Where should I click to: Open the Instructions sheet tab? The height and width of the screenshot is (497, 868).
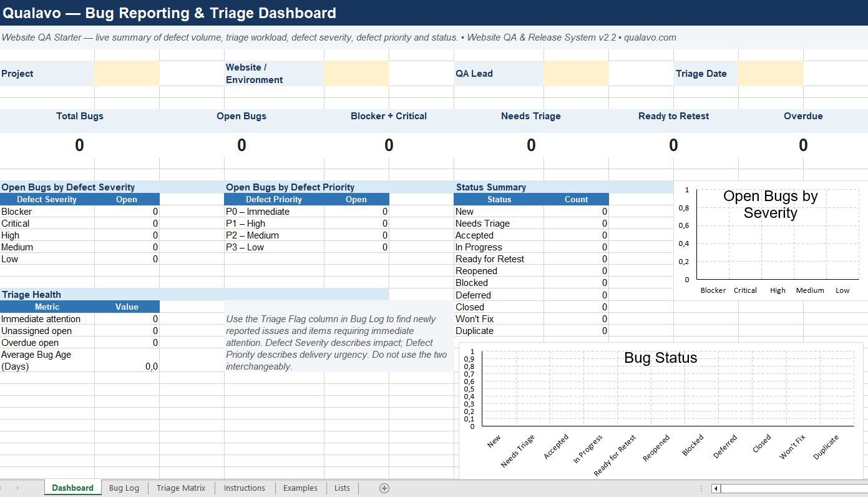coord(245,488)
